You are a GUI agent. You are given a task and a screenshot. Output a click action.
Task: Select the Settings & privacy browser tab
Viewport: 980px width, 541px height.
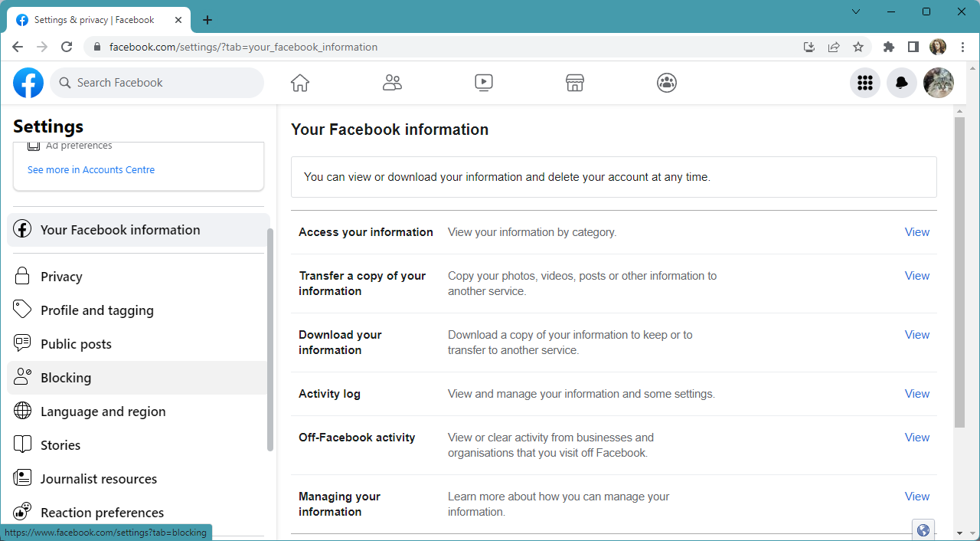pos(92,19)
